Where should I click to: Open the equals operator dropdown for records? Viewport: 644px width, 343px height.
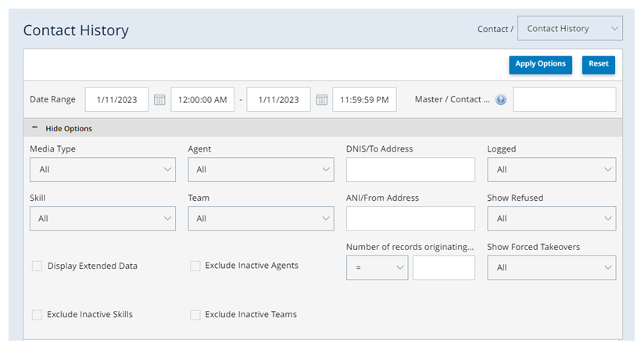pyautogui.click(x=377, y=267)
